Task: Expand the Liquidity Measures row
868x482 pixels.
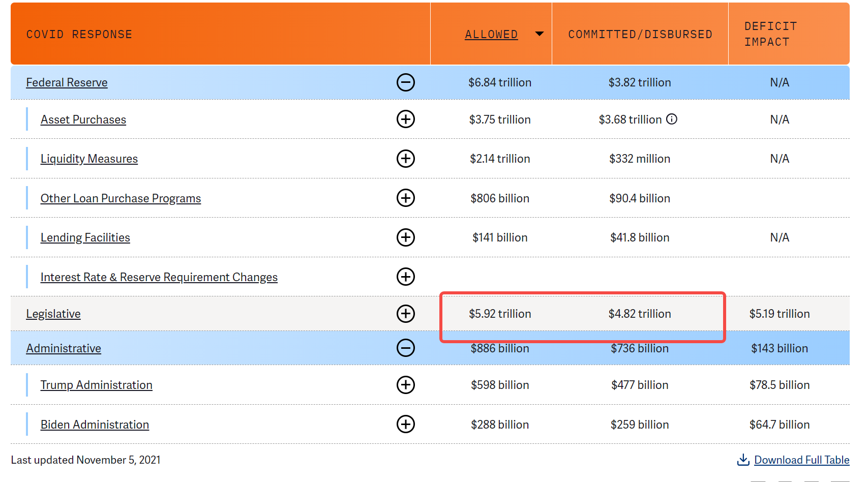Action: click(405, 159)
